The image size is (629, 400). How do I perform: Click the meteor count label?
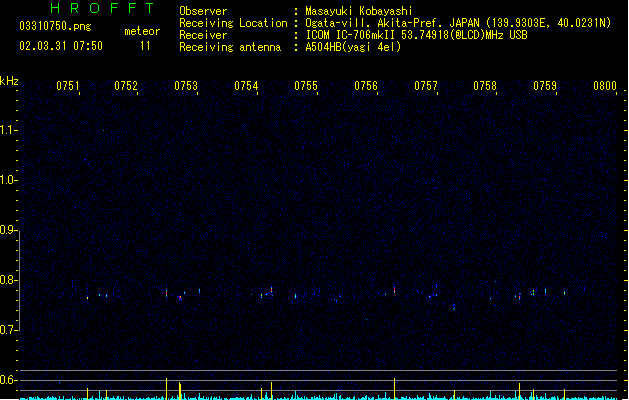142,31
